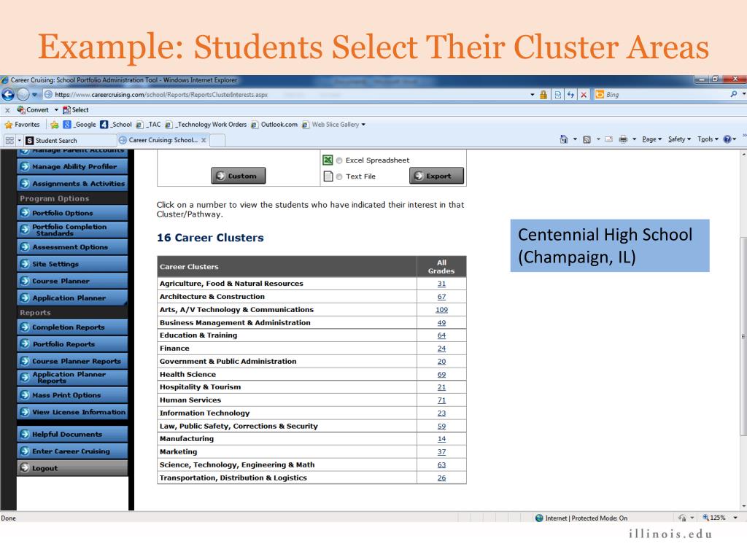Open the RSS feed icon on the command bar
This screenshot has height=560, width=747.
click(587, 139)
